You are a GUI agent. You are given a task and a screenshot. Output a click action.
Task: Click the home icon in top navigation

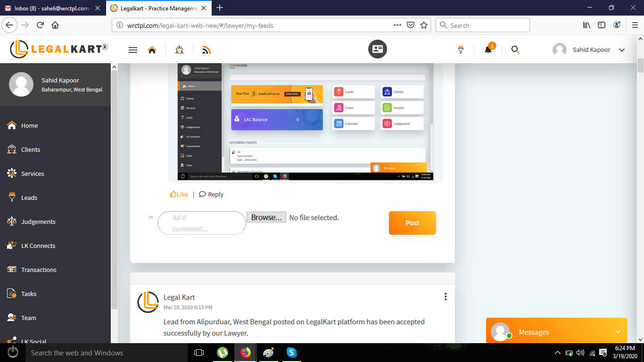(x=152, y=50)
